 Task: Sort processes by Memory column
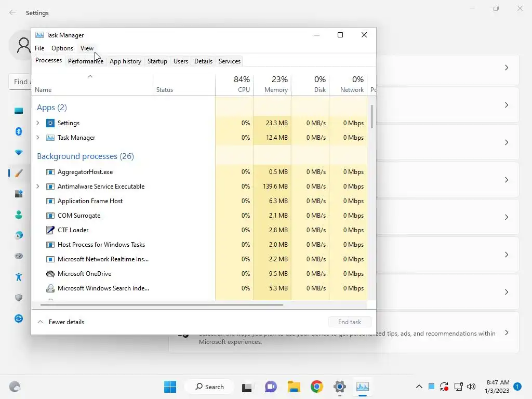pyautogui.click(x=272, y=84)
